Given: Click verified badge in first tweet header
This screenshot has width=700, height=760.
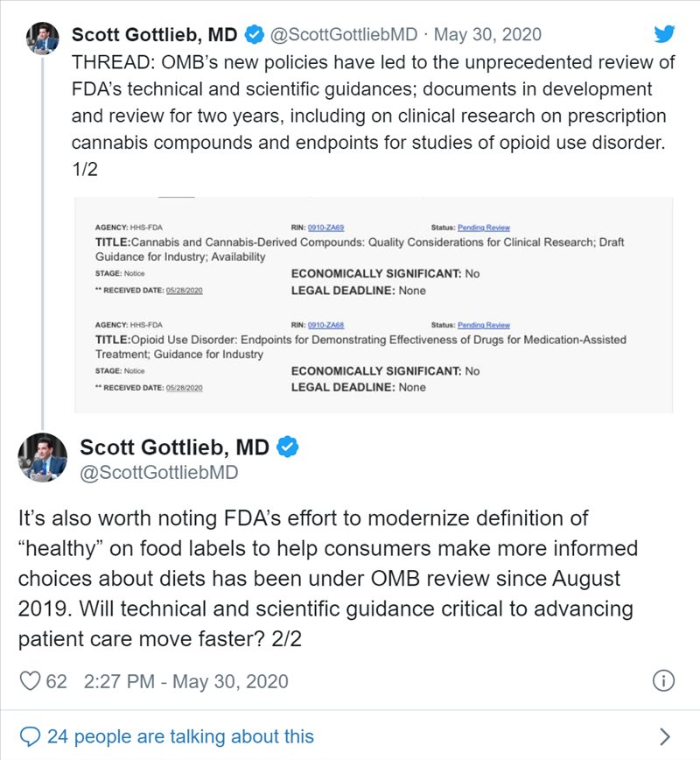Looking at the screenshot, I should coord(254,34).
